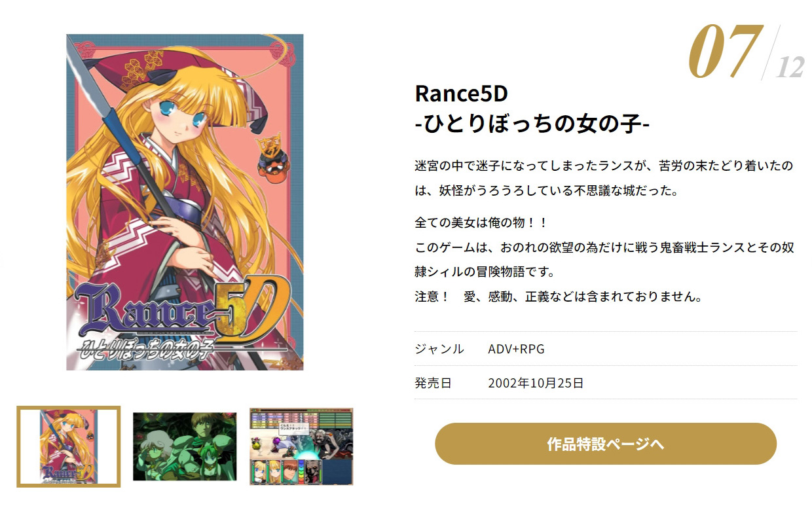
Task: Go to 作品特設ページへ button
Action: [606, 444]
